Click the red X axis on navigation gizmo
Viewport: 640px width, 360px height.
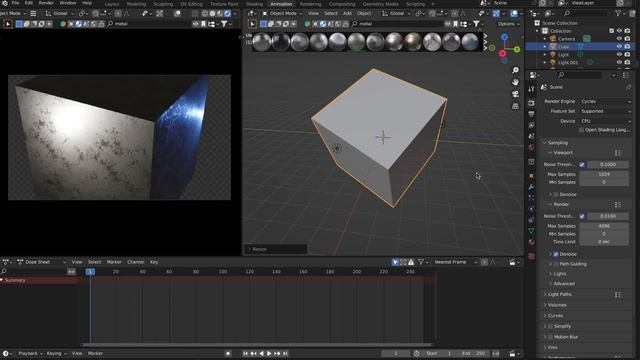coord(502,53)
